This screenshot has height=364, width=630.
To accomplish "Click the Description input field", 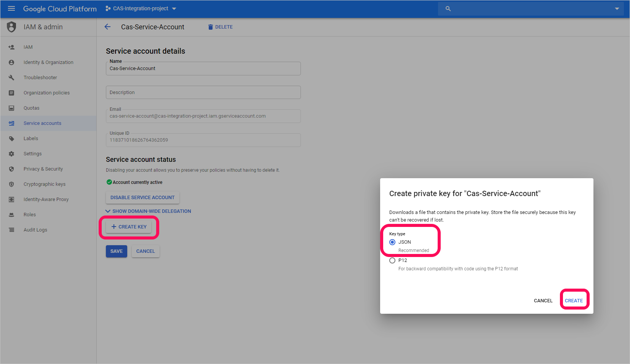I will [203, 93].
